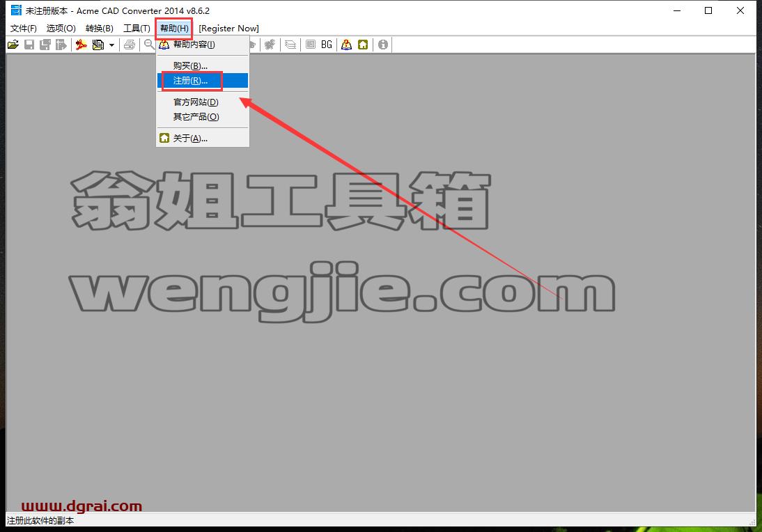Choose 购买(B)... menu entry
This screenshot has height=532, width=762.
click(x=203, y=65)
